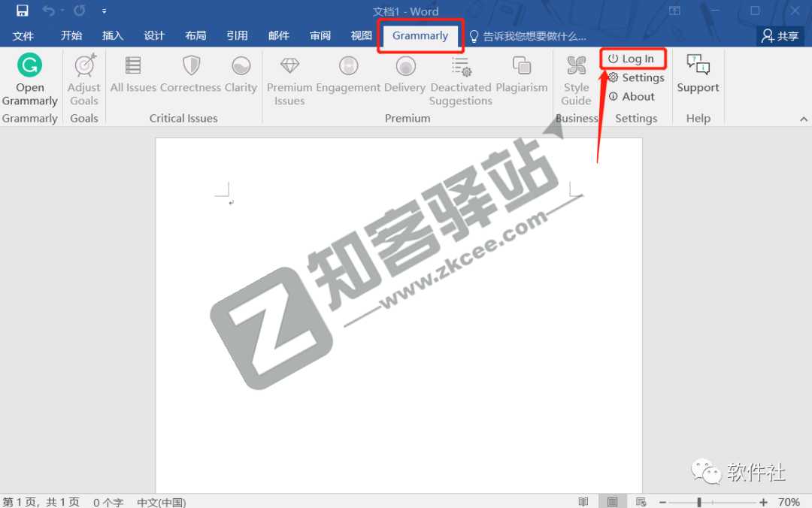Switch to the 开始 ribbon tab
Image resolution: width=812 pixels, height=508 pixels.
coord(71,35)
